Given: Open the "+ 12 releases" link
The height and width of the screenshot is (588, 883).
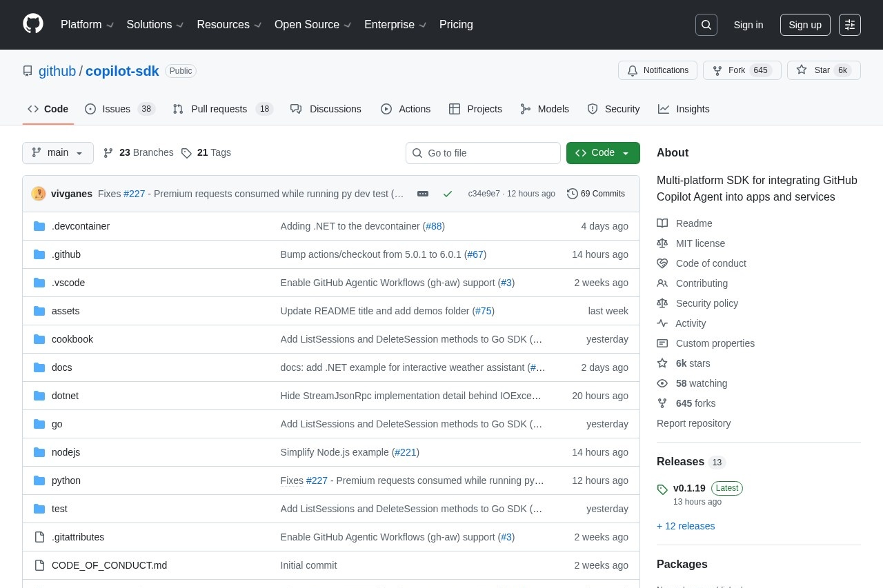Looking at the screenshot, I should tap(686, 526).
